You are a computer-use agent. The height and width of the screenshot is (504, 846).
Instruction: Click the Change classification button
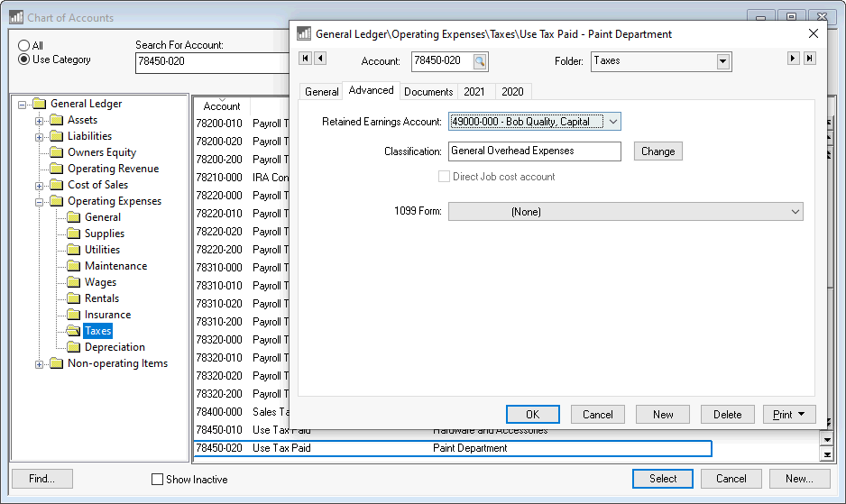tap(657, 151)
